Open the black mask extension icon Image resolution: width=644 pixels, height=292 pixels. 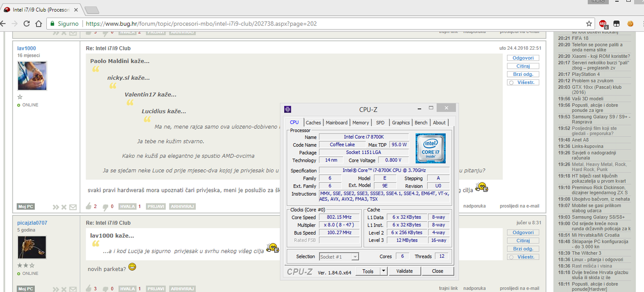[x=616, y=24]
